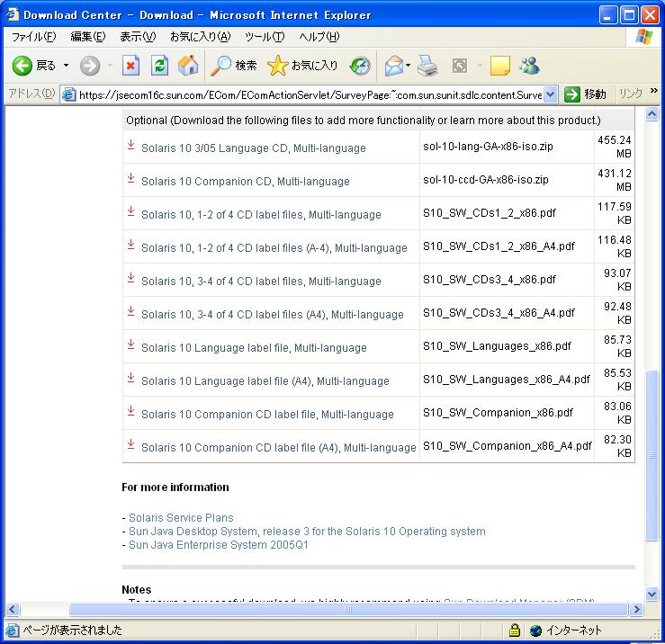Open Sun Java Desktop System release 3 link

point(307,532)
